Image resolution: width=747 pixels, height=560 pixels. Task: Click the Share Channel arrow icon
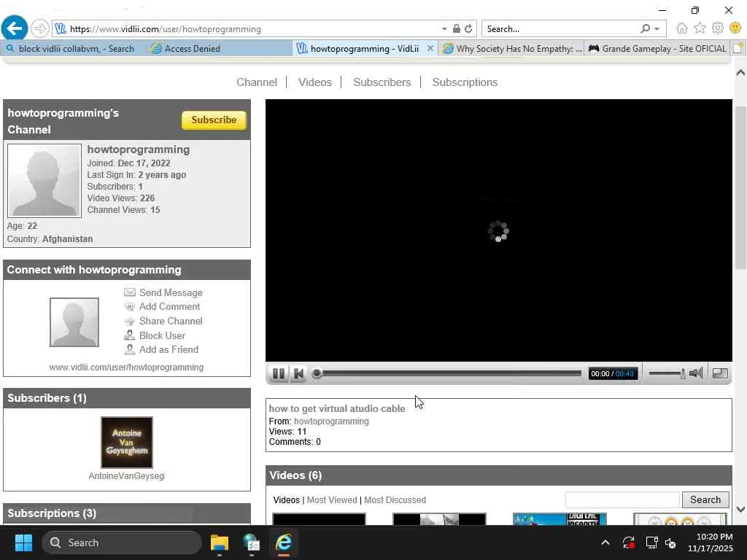tap(130, 322)
